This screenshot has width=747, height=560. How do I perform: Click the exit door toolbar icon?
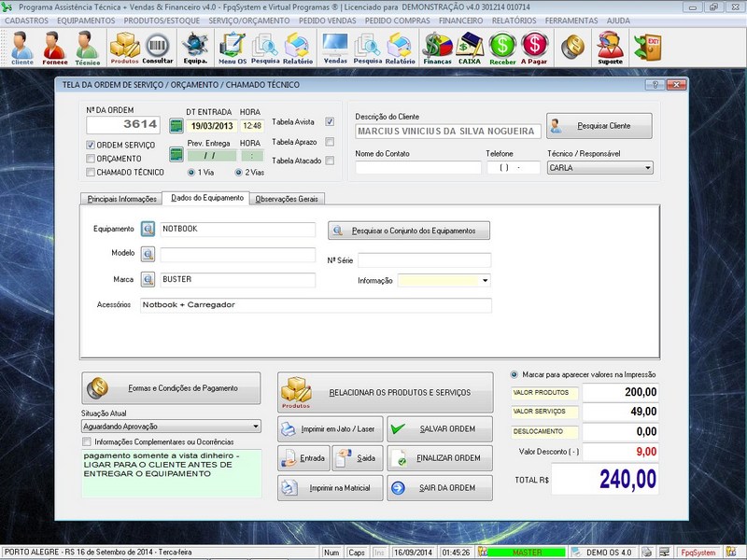(648, 47)
